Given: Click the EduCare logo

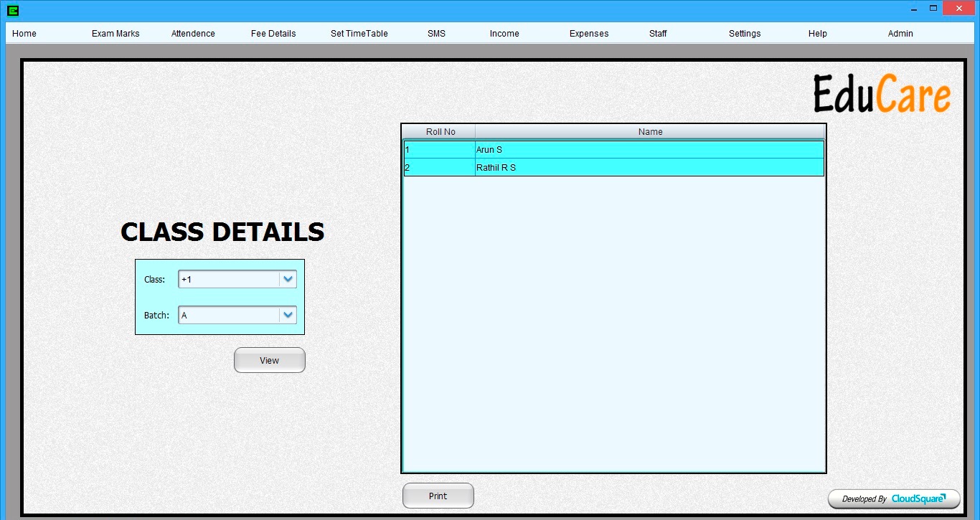Looking at the screenshot, I should point(882,94).
